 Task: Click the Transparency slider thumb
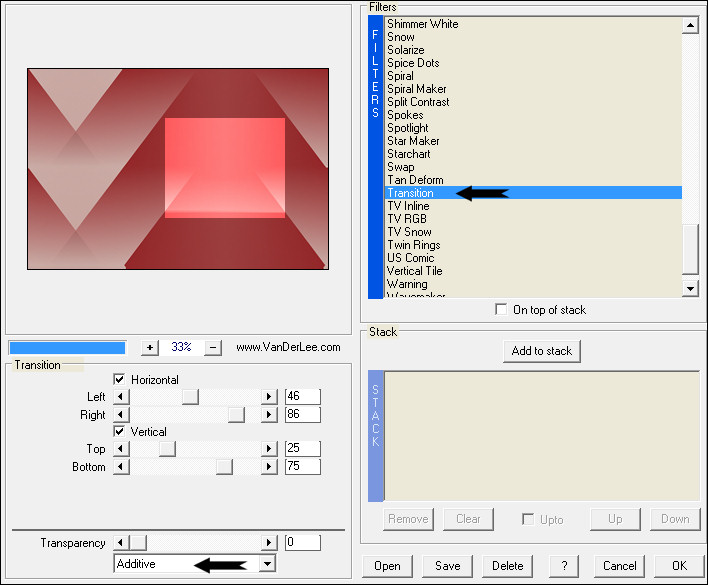click(x=138, y=543)
